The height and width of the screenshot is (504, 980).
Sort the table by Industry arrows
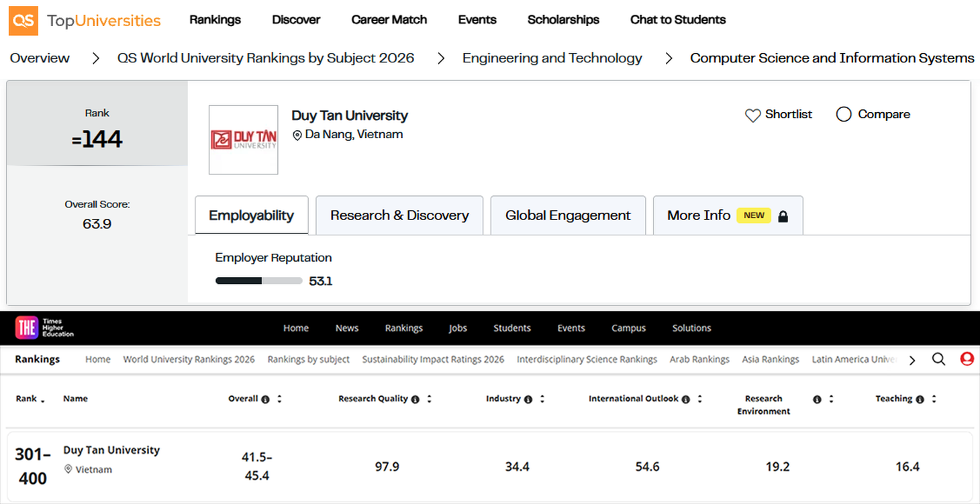pos(542,399)
